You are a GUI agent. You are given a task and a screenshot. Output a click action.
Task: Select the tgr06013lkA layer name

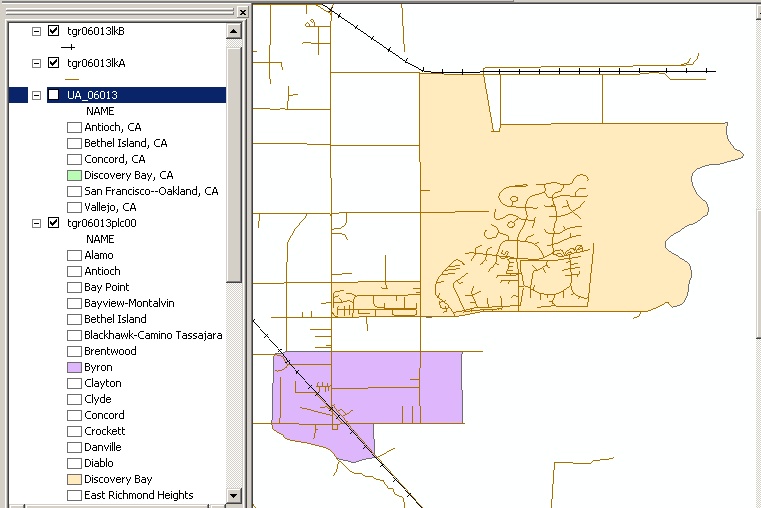point(96,63)
